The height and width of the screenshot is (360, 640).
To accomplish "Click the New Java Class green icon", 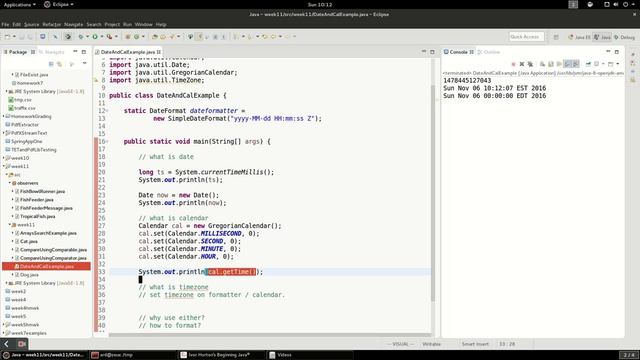I will tap(136, 37).
